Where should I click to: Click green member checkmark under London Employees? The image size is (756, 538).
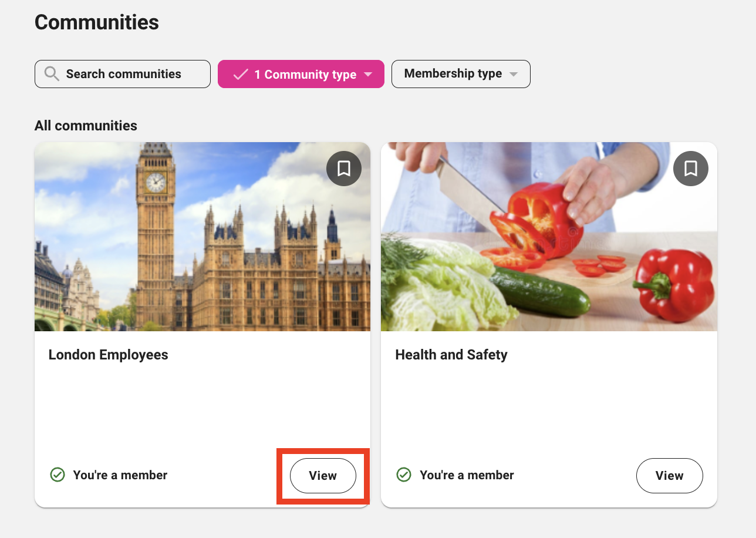click(x=58, y=475)
